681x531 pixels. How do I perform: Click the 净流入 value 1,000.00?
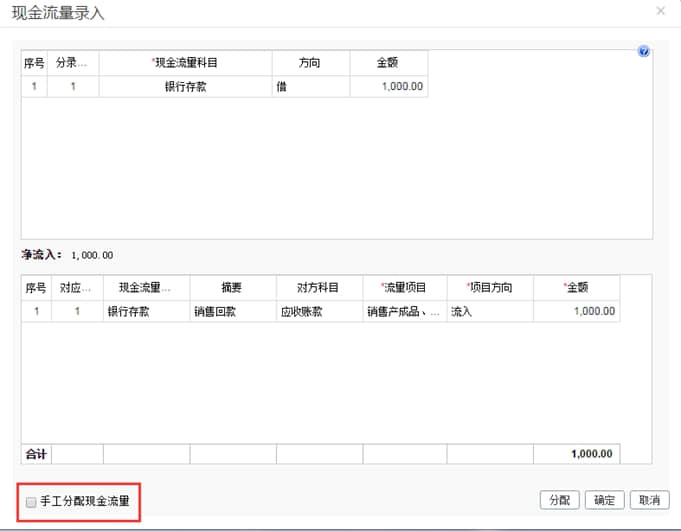[93, 255]
